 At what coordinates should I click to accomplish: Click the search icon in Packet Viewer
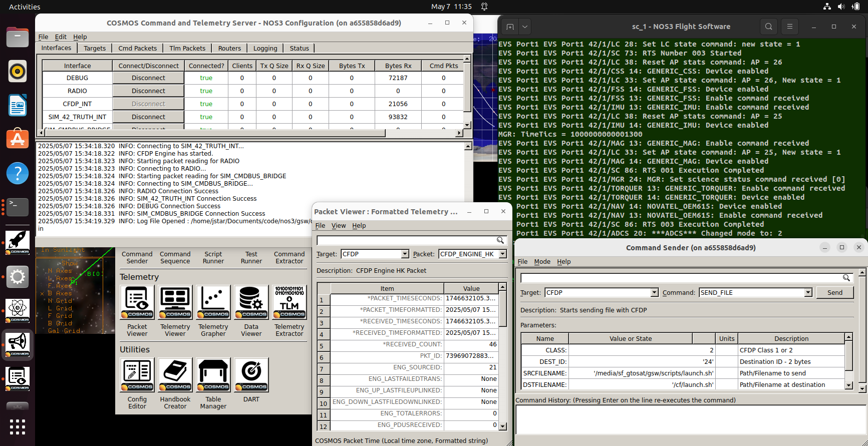(500, 240)
